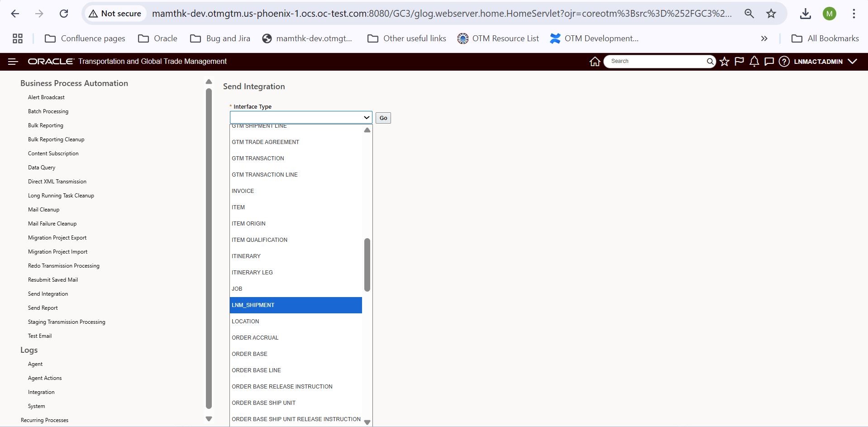Viewport: 868px width, 427px height.
Task: Click the flag icon in the header
Action: tap(739, 61)
